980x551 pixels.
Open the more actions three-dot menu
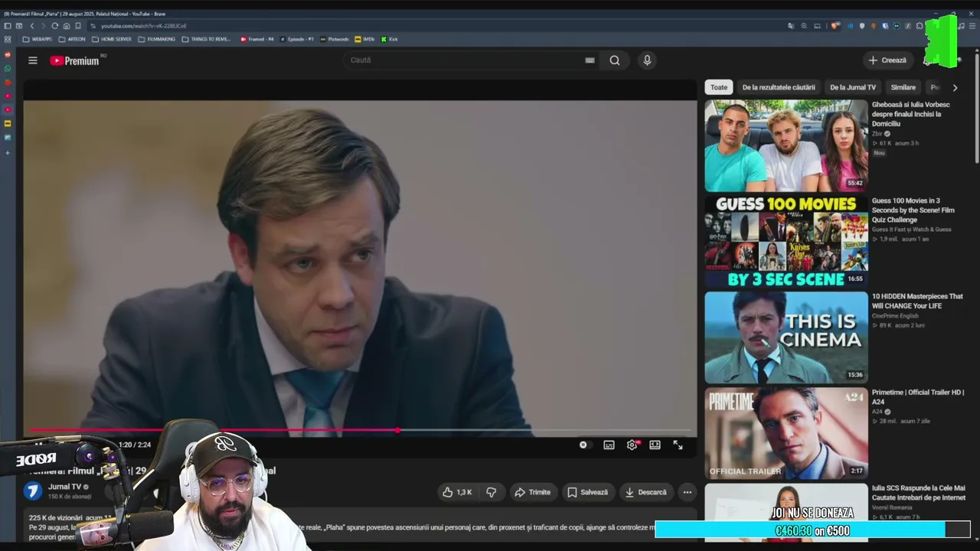[x=688, y=492]
